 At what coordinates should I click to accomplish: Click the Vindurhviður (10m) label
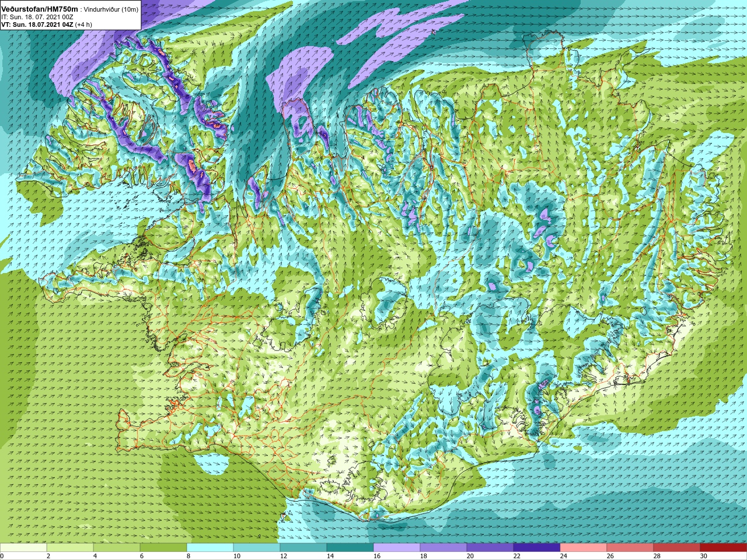pos(111,9)
